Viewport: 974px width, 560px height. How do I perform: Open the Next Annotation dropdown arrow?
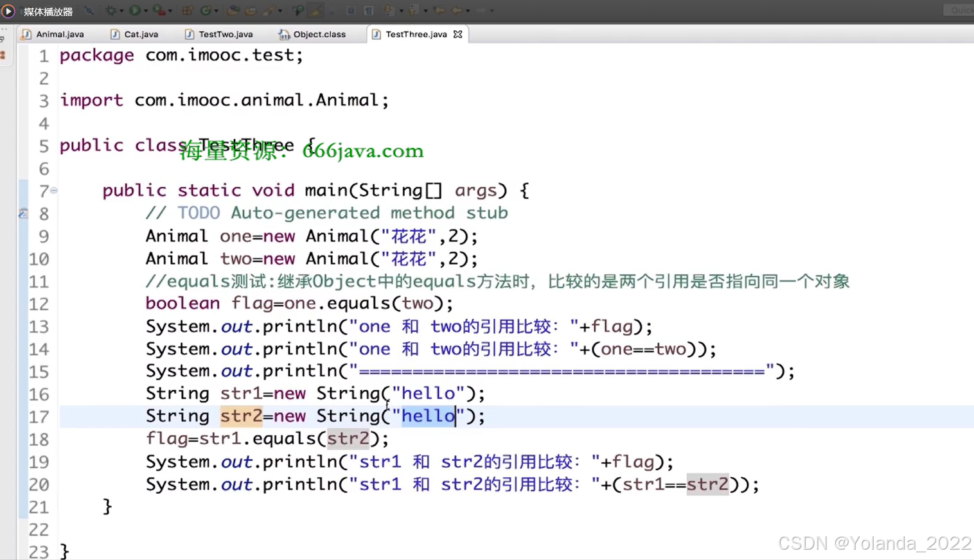click(x=402, y=11)
